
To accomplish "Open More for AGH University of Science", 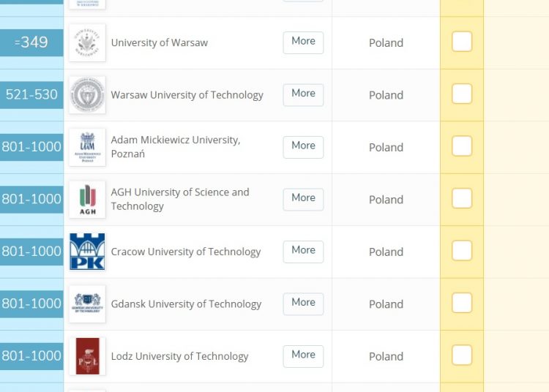I will point(303,198).
